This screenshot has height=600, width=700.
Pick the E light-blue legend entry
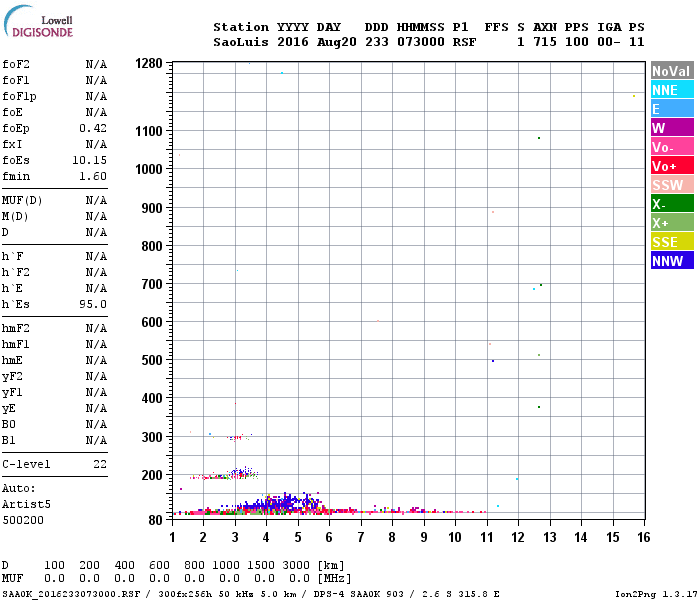671,109
